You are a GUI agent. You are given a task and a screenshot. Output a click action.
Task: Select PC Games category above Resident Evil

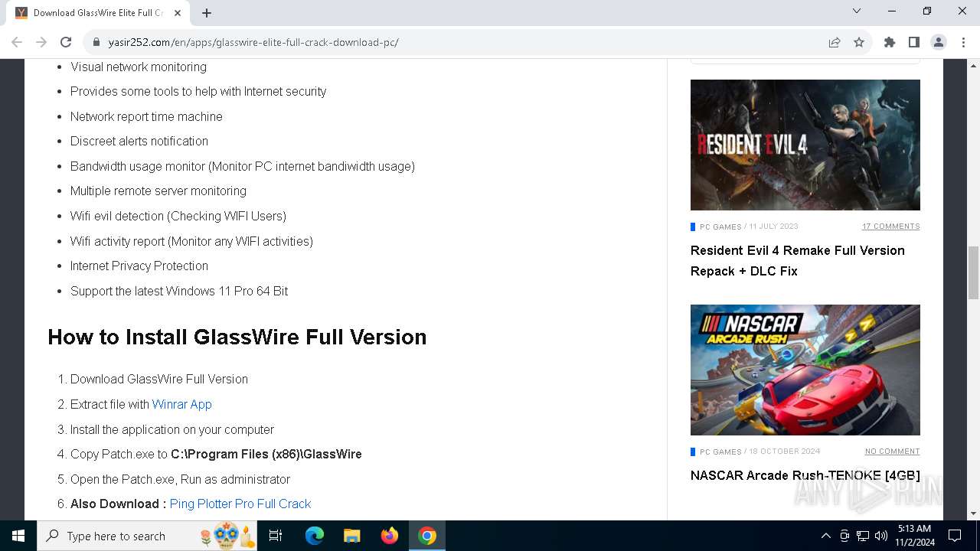[720, 227]
